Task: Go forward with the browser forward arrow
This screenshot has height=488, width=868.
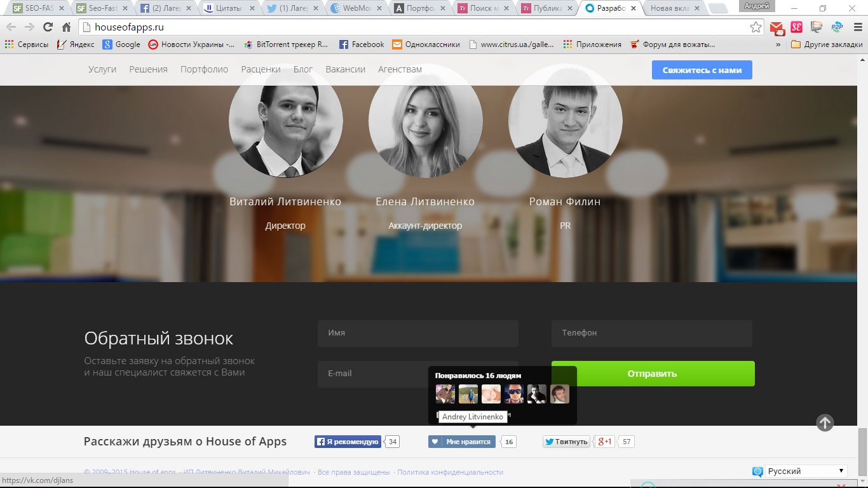Action: click(29, 27)
